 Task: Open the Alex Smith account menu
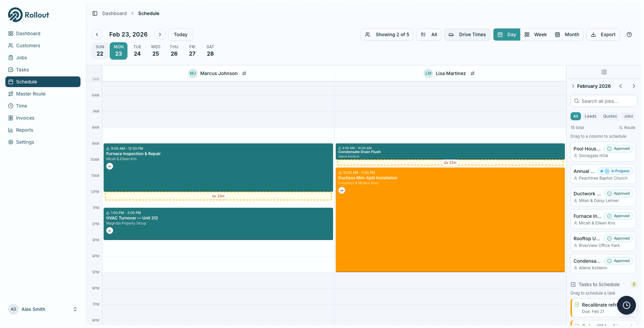click(42, 309)
